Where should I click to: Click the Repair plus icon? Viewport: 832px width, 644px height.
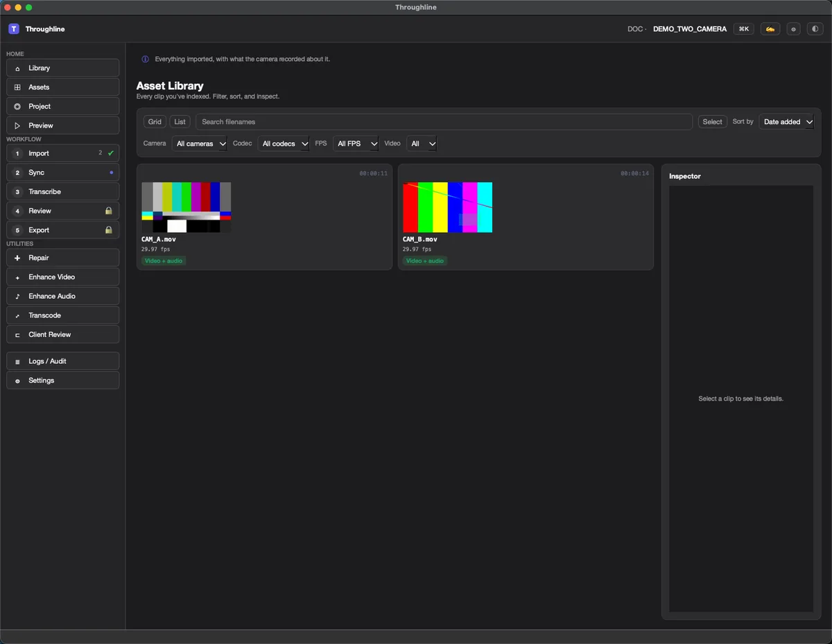point(17,258)
